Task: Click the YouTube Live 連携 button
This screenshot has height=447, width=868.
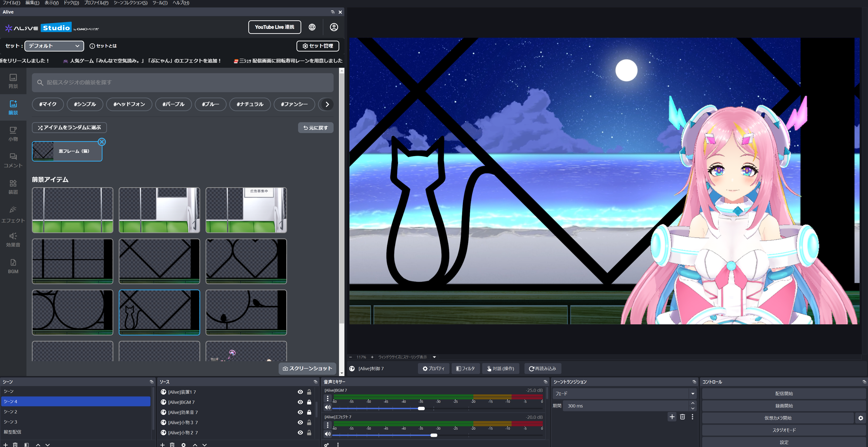Action: tap(274, 27)
